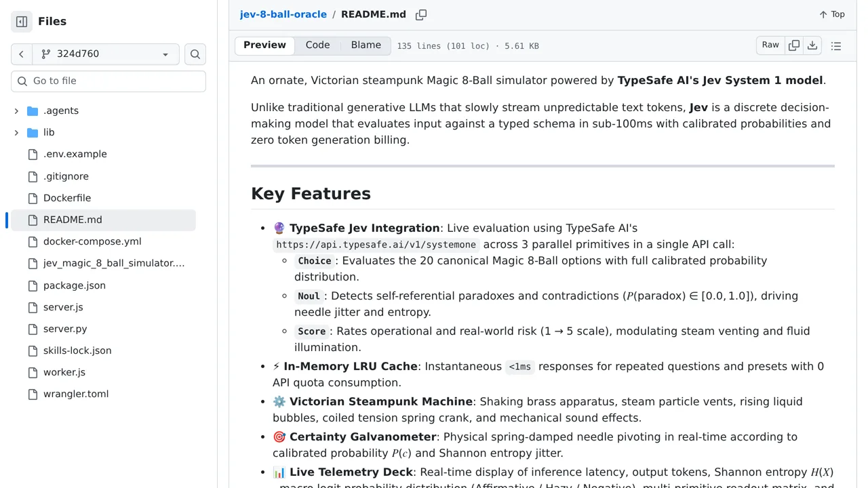The width and height of the screenshot is (868, 488).
Task: Copy file path icon next to README.md
Action: [x=421, y=14]
